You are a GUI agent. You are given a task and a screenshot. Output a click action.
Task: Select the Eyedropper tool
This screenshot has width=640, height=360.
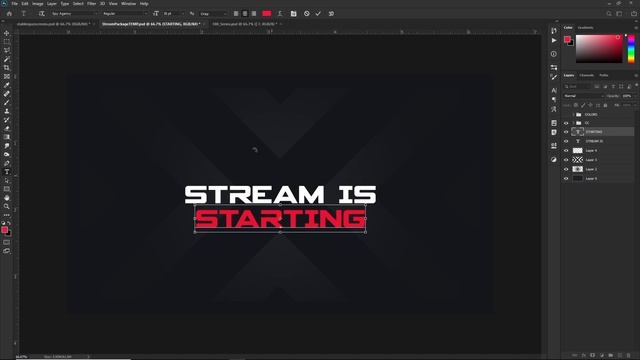click(7, 85)
